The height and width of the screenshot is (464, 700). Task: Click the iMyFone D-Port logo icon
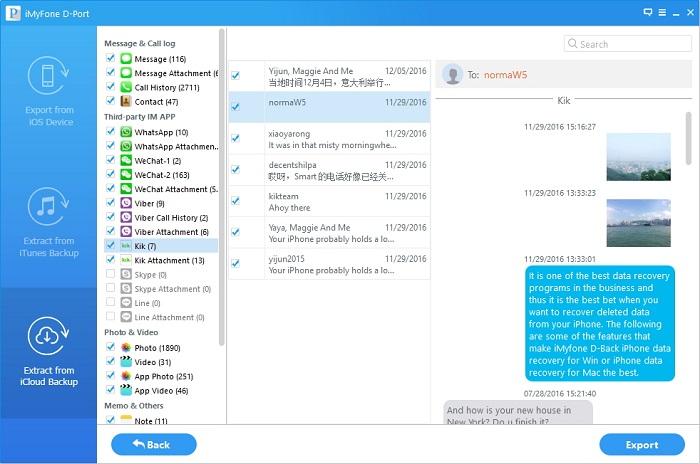point(13,13)
